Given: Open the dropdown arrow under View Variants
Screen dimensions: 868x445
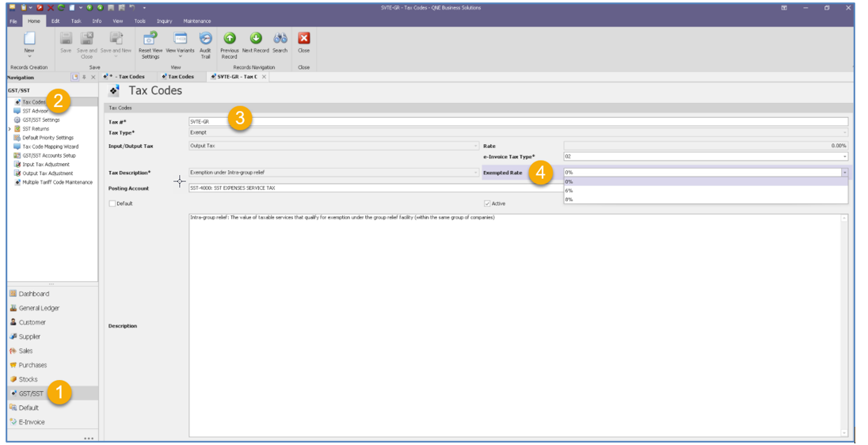Looking at the screenshot, I should point(181,56).
